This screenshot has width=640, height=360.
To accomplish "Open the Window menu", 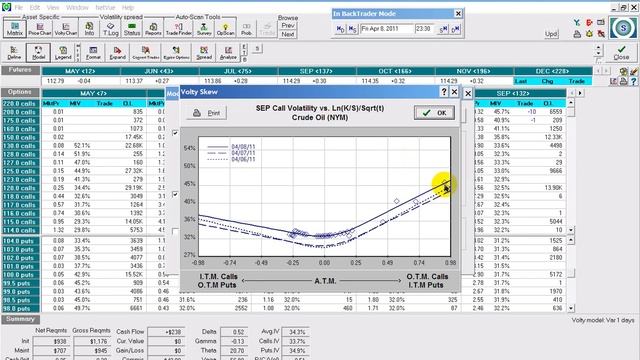I will [x=77, y=7].
